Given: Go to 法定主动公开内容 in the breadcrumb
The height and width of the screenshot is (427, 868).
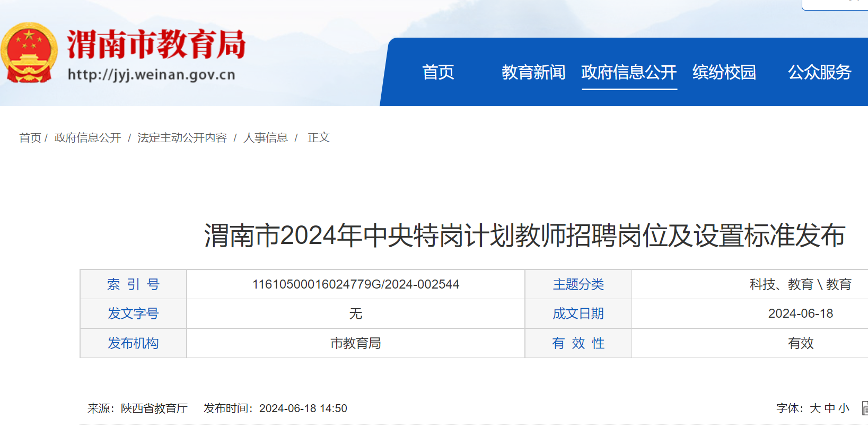Looking at the screenshot, I should (182, 138).
